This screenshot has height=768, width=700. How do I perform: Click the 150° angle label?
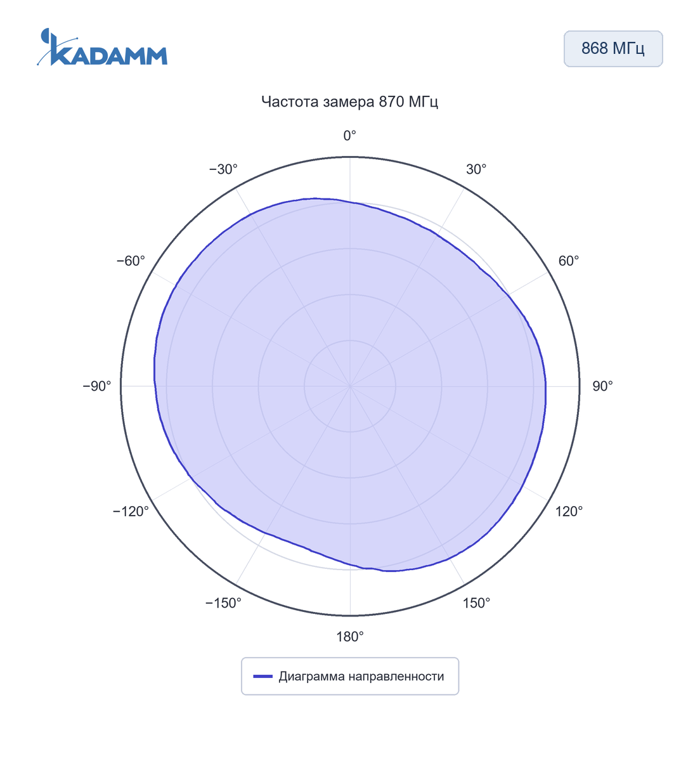(x=476, y=604)
